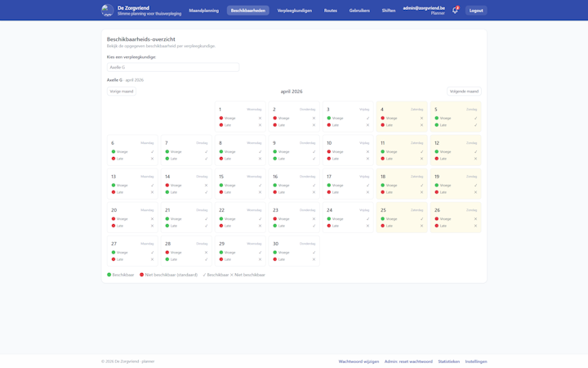Click the red Vroege dot on day 14
The height and width of the screenshot is (368, 588).
(167, 185)
